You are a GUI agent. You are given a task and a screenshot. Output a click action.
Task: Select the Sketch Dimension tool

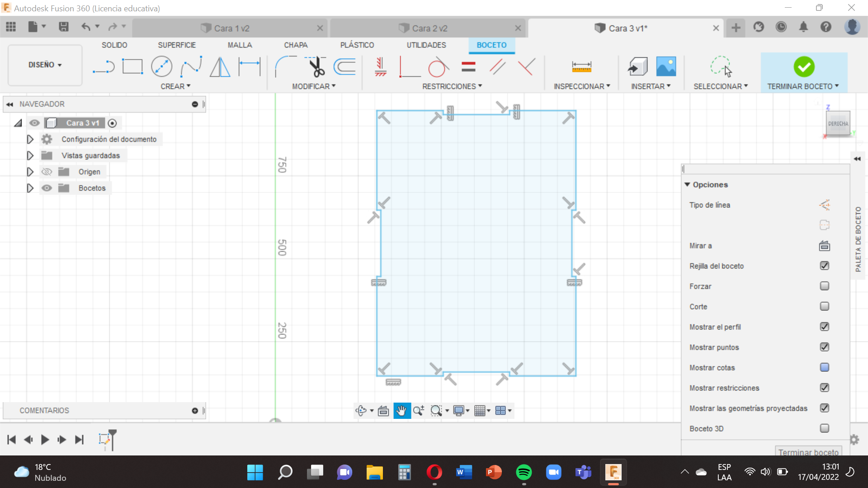tap(250, 67)
